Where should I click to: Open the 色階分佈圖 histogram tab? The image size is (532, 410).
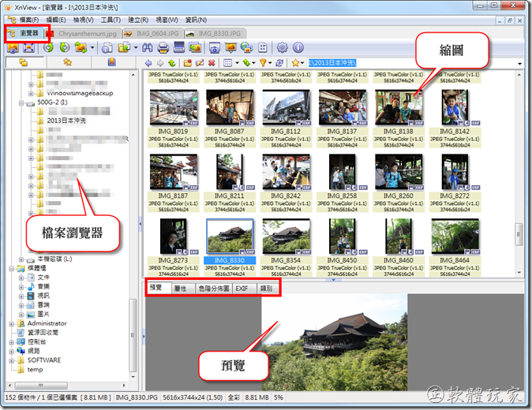pos(213,289)
